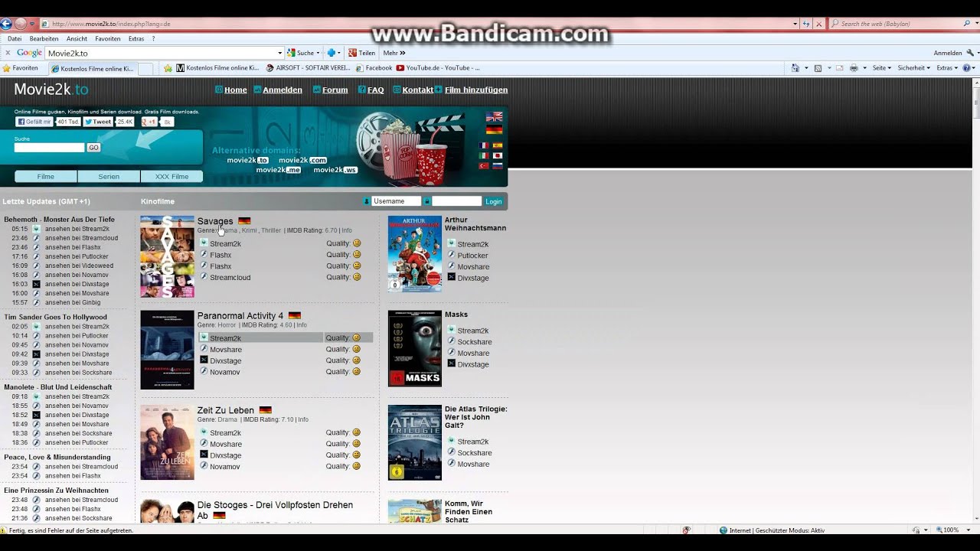Open the recent pages dropdown arrow

pyautogui.click(x=31, y=24)
